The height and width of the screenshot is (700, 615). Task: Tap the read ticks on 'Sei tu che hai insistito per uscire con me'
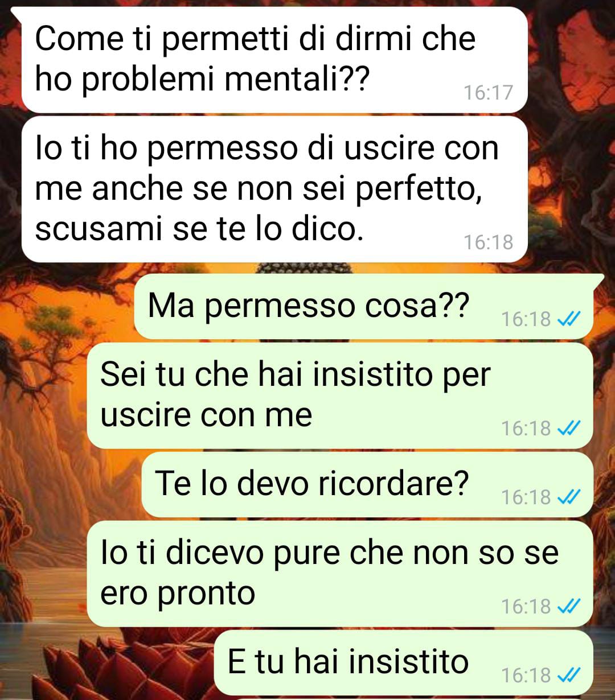click(x=568, y=428)
